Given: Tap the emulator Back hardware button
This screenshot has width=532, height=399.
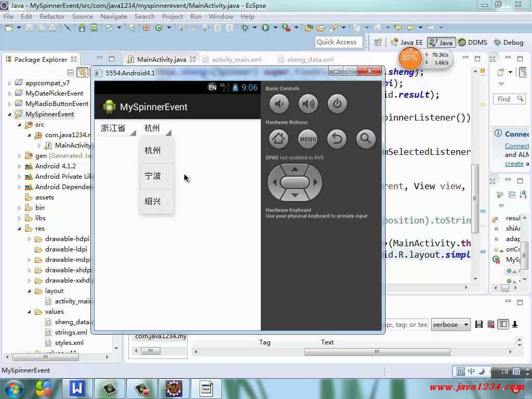Looking at the screenshot, I should coord(337,139).
